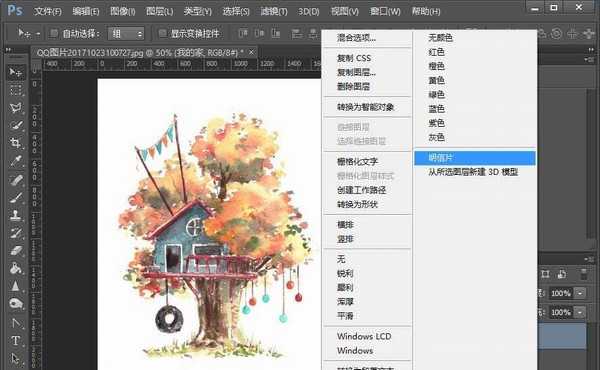Image resolution: width=600 pixels, height=370 pixels.
Task: Close the QQ图片20171023100727.jpg document tab
Action: coord(251,52)
